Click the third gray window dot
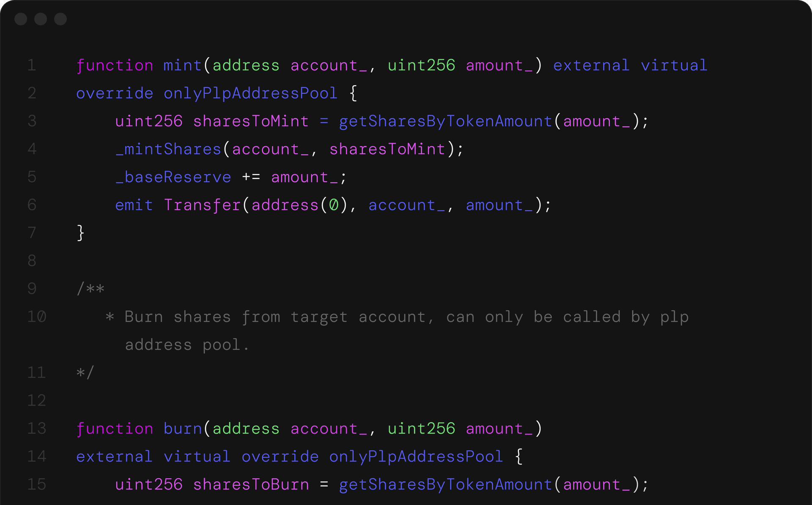Screen dimensions: 812x505 coord(60,19)
